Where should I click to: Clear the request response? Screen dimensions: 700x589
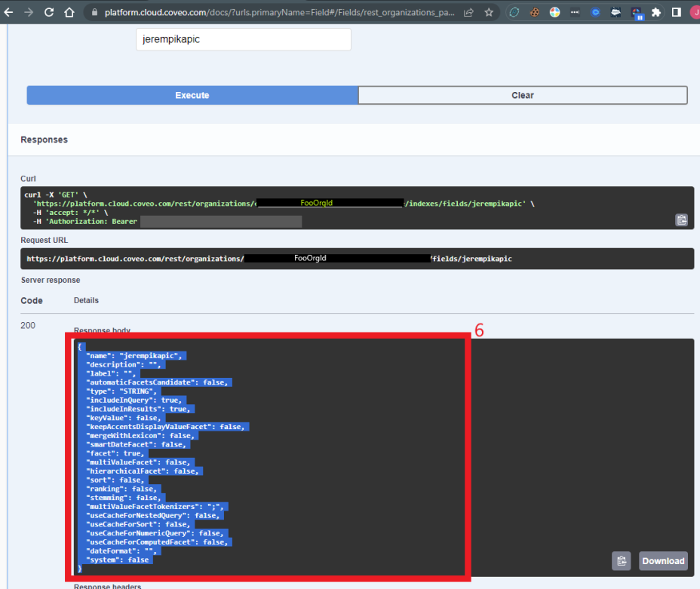tap(523, 95)
